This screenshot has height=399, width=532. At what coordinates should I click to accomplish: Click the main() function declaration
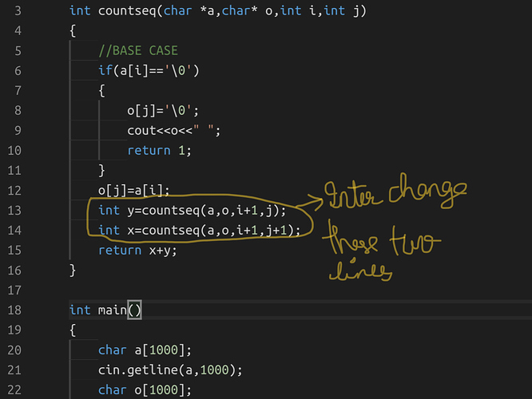click(105, 310)
